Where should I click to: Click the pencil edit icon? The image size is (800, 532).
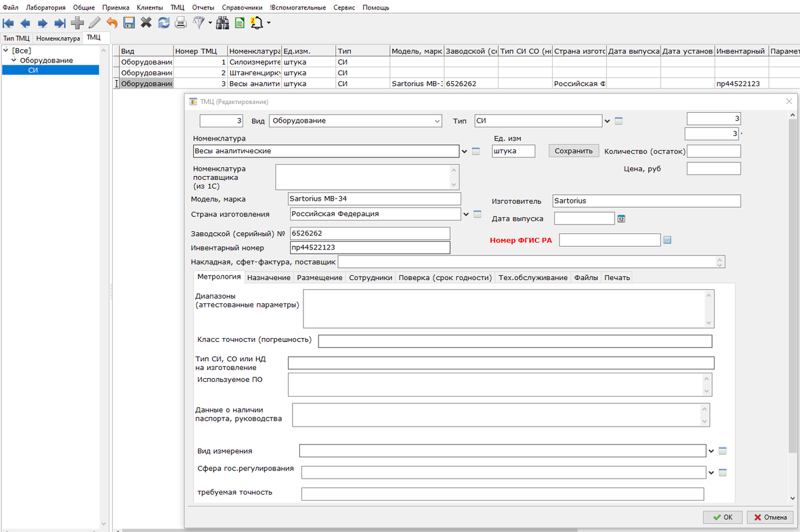pos(95,23)
